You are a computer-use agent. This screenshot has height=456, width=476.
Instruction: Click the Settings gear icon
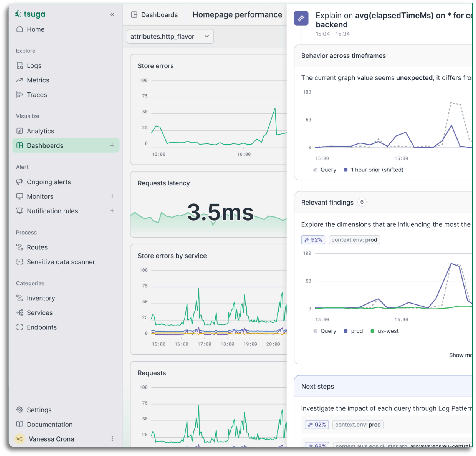[19, 410]
